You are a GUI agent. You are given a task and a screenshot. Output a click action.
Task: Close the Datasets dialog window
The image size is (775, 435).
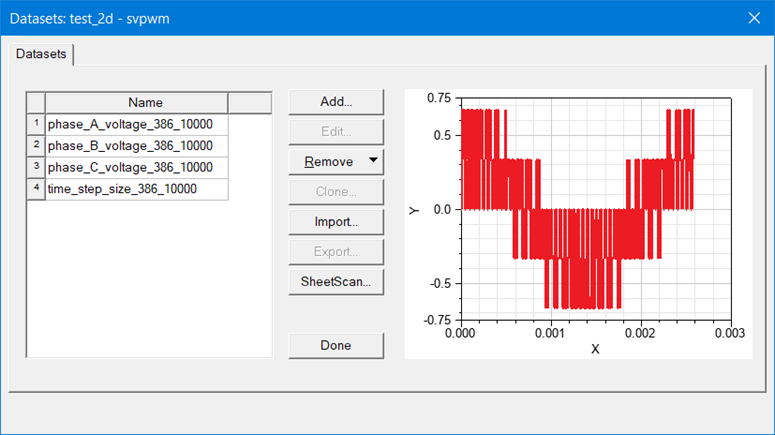(x=754, y=18)
